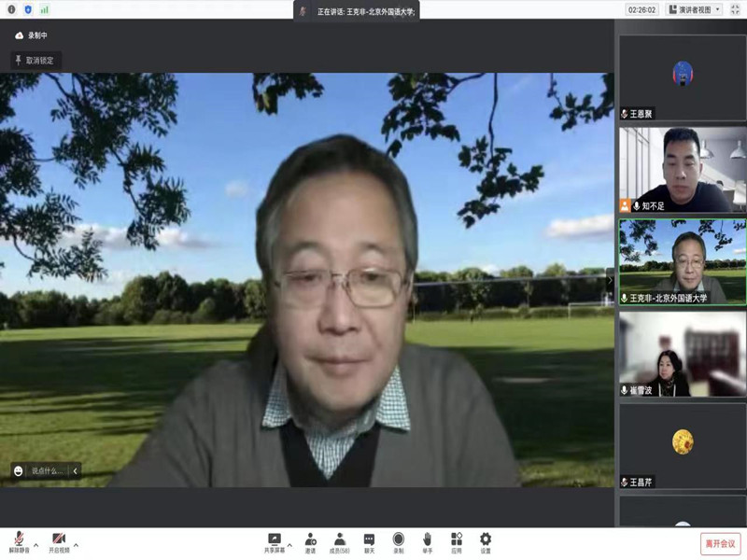The height and width of the screenshot is (560, 747).
Task: Select 知不足 participant video thumbnail
Action: tap(682, 168)
